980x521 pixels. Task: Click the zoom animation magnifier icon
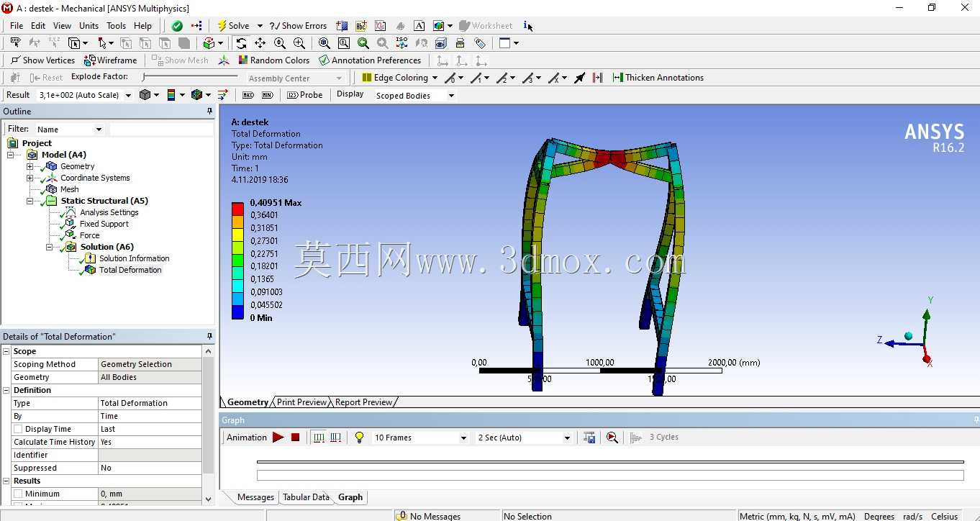(x=612, y=438)
